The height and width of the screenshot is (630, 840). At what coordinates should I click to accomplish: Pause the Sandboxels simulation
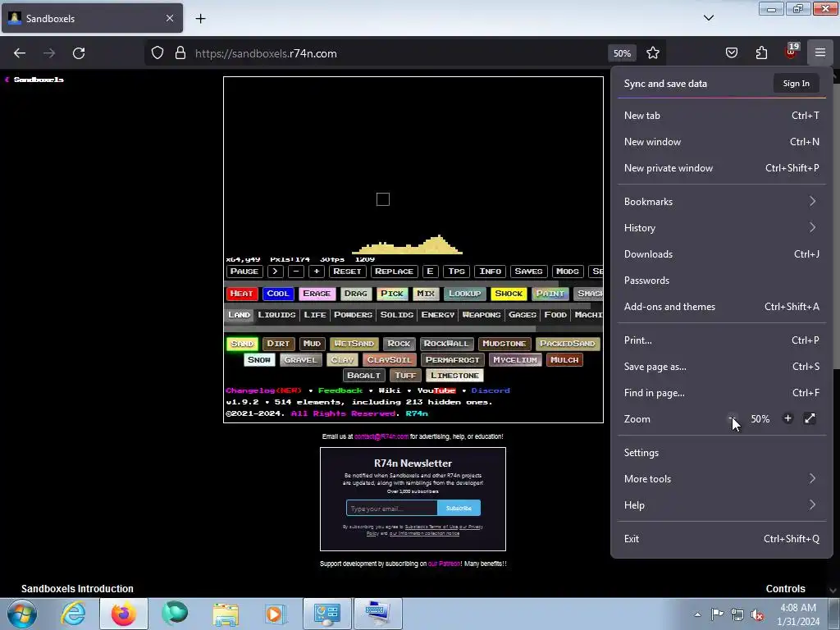click(244, 271)
